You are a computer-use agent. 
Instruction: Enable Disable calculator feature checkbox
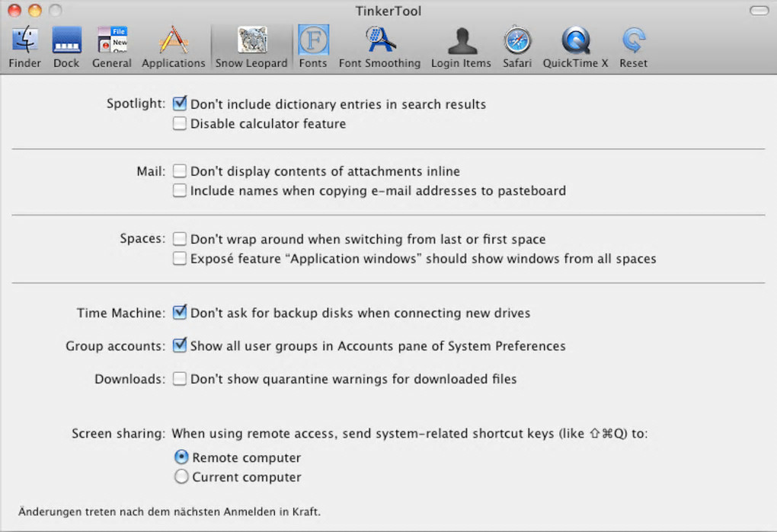coord(179,123)
